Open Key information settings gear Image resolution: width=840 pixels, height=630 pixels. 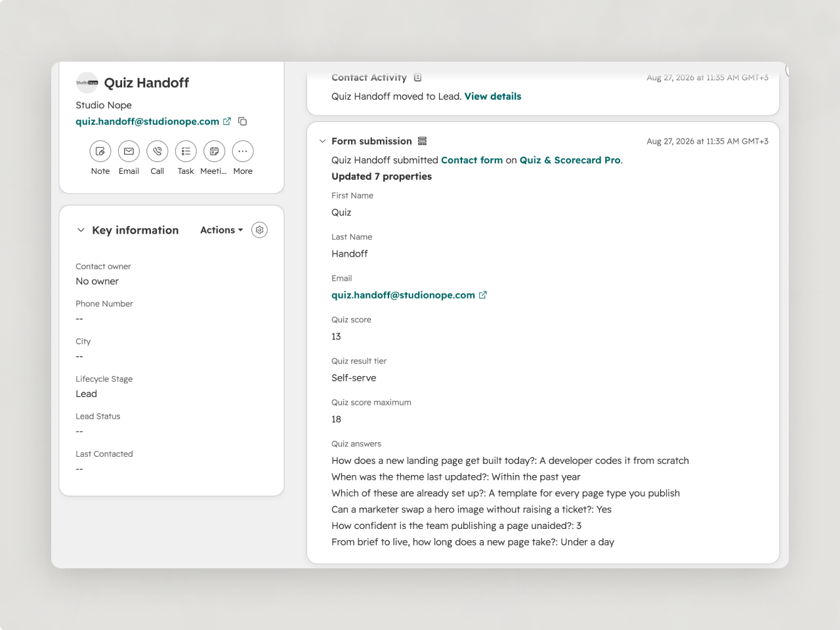260,230
